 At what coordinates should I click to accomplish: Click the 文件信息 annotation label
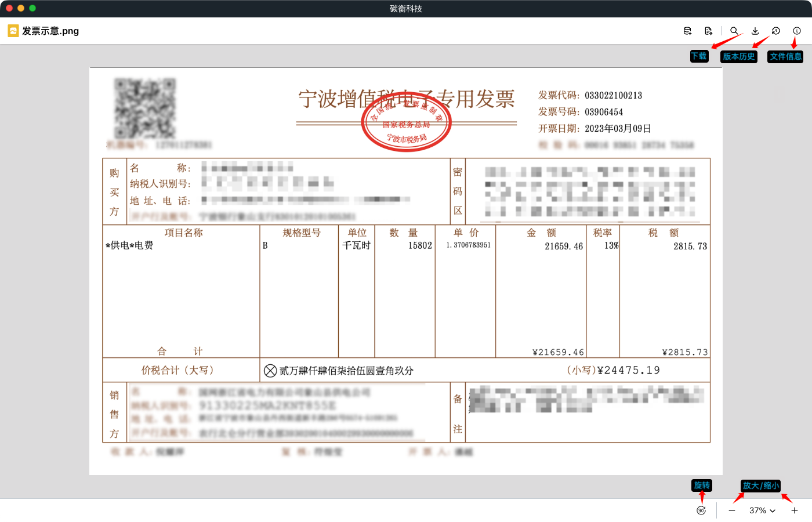786,56
